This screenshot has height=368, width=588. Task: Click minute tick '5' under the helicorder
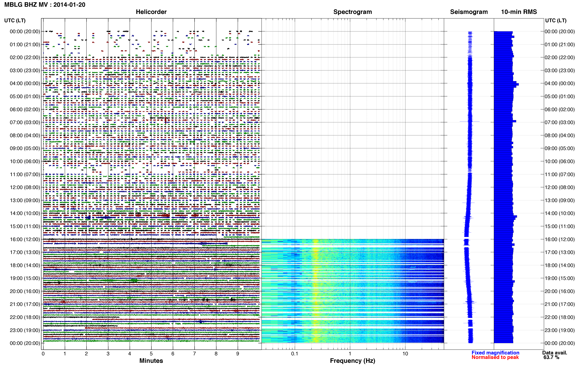pos(151,354)
